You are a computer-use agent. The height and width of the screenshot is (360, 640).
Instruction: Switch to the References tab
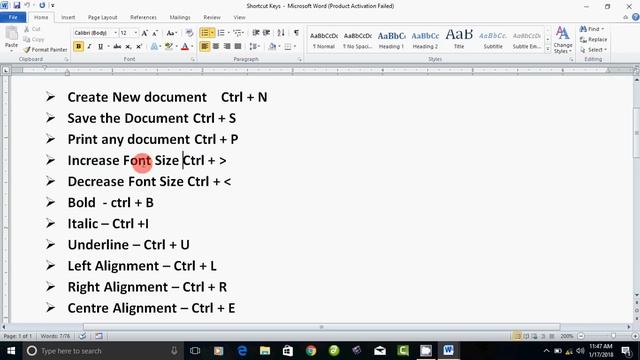pos(143,18)
